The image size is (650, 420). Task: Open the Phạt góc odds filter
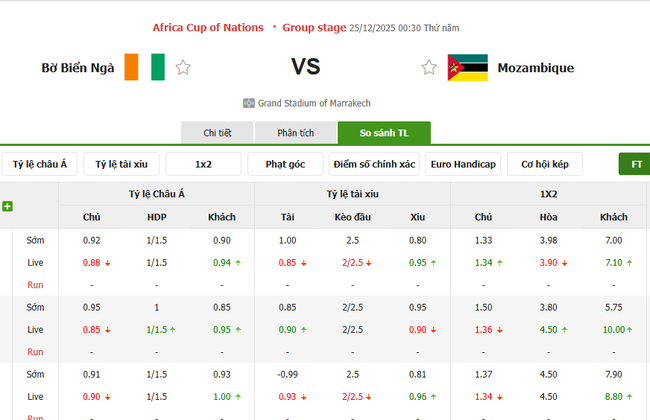coord(285,164)
